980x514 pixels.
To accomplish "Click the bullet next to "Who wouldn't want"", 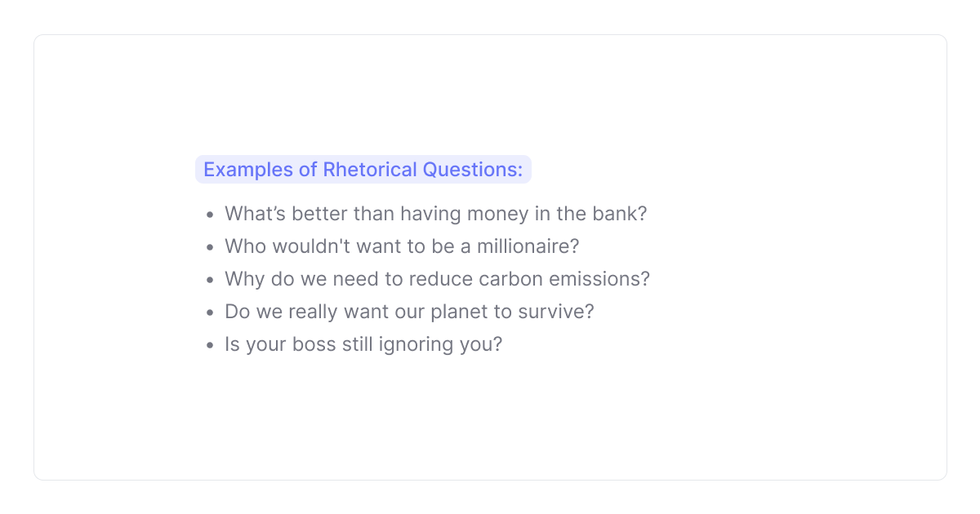I will click(x=210, y=247).
